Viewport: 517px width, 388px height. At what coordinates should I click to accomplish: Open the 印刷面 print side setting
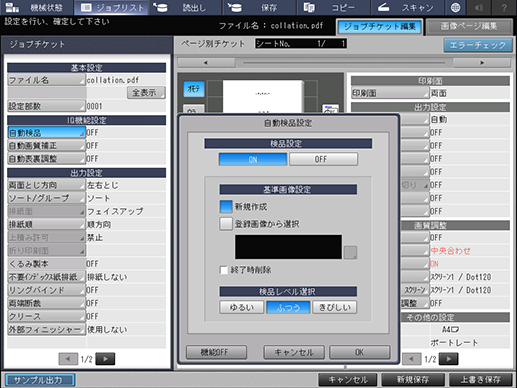pos(390,93)
